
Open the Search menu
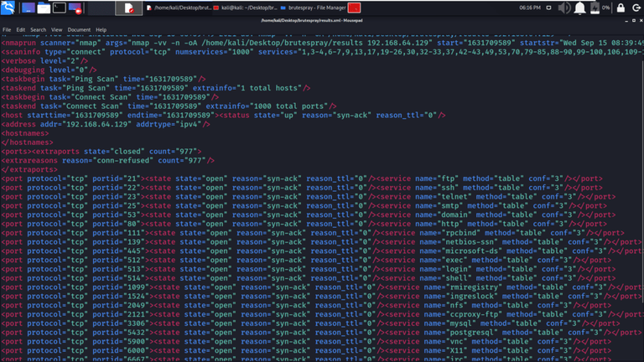[39, 29]
